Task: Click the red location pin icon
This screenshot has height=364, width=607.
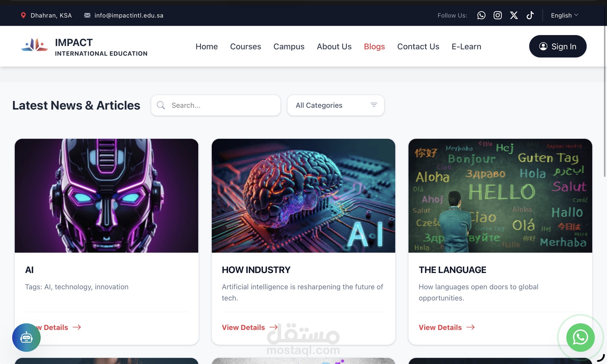Action: click(x=23, y=15)
